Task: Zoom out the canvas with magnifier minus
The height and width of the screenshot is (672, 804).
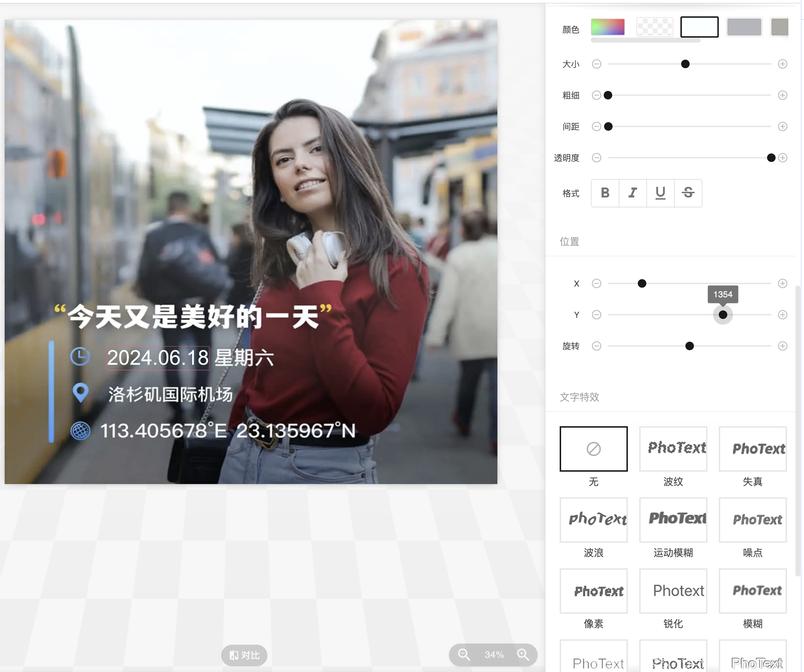Action: pos(464,655)
